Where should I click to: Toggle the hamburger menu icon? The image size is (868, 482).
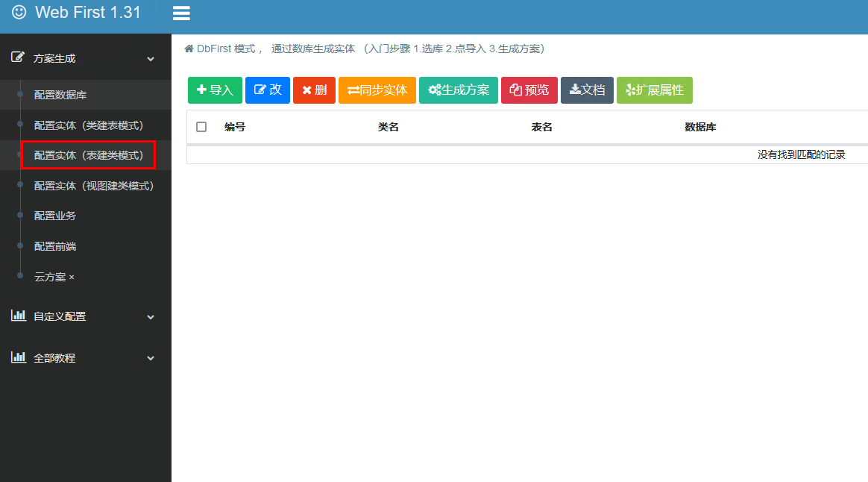coord(181,13)
